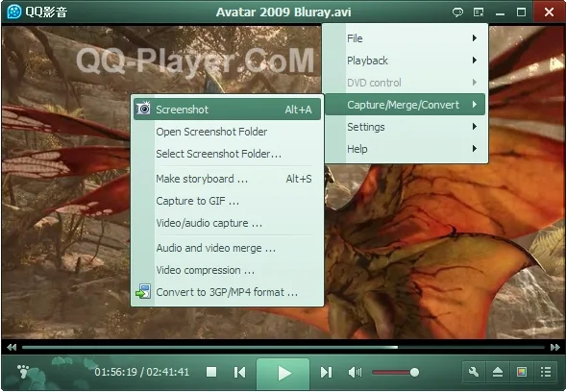Viewport: 566px width, 392px height.
Task: Expand Playback submenu arrow
Action: tap(475, 60)
